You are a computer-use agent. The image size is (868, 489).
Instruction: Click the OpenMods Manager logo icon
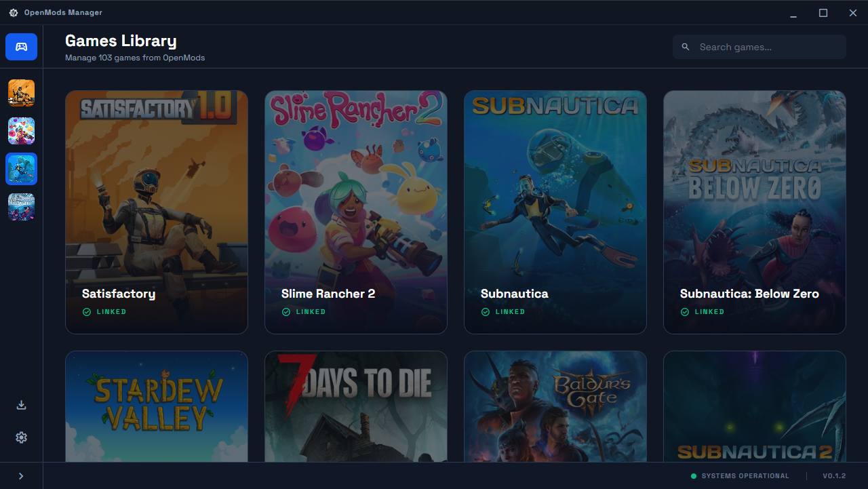(x=14, y=13)
